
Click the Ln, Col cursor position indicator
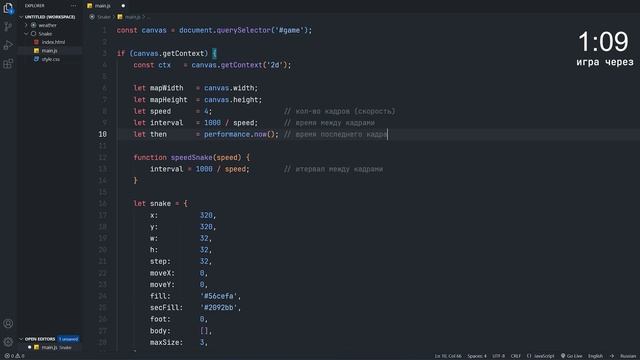(x=448, y=356)
